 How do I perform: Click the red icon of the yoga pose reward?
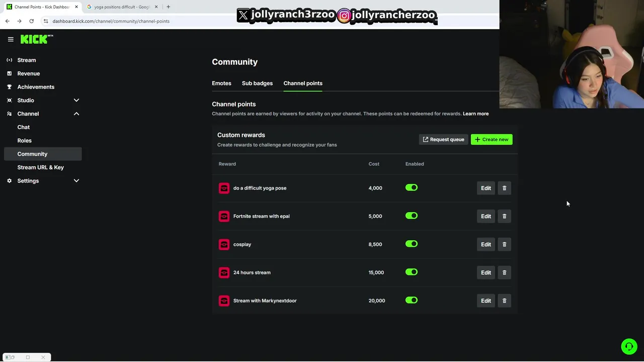tap(224, 188)
